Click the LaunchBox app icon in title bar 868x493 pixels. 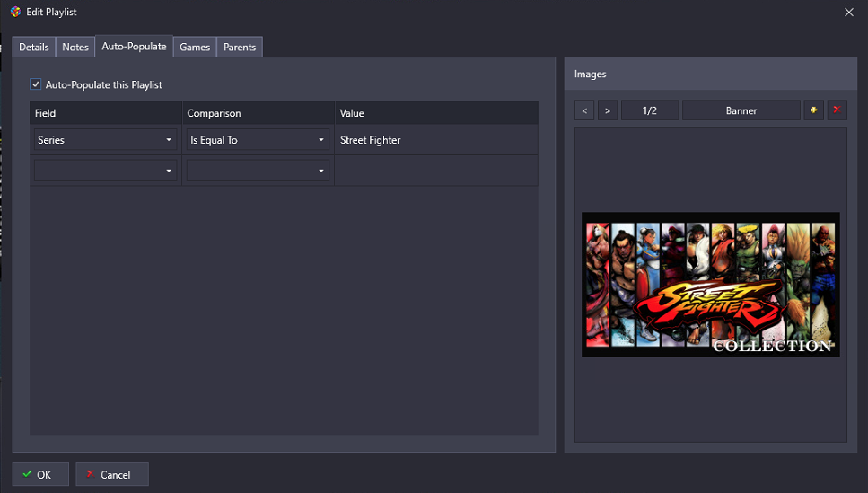click(15, 12)
